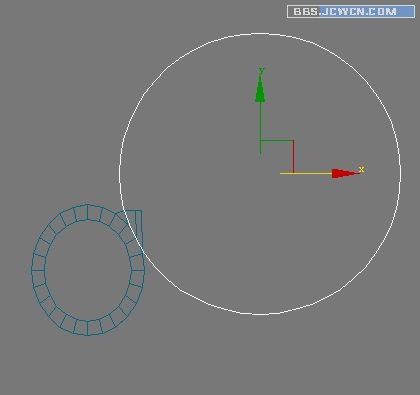The width and height of the screenshot is (420, 395).
Task: Click the green Y-axis arrow of the gizmo
Action: [x=260, y=89]
